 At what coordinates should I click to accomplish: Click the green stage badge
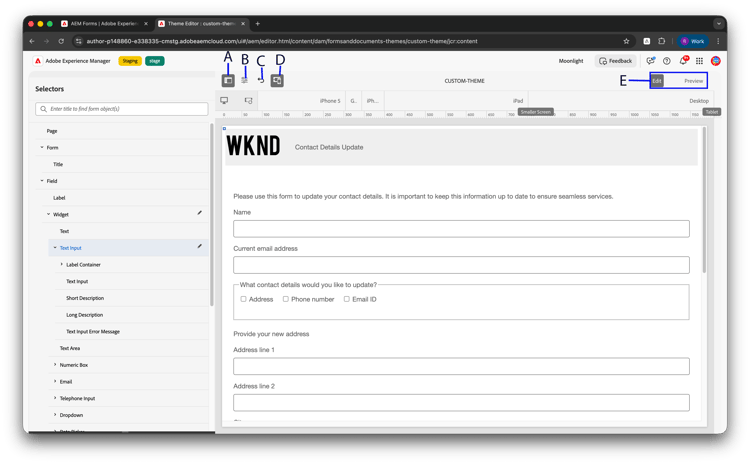click(x=154, y=61)
